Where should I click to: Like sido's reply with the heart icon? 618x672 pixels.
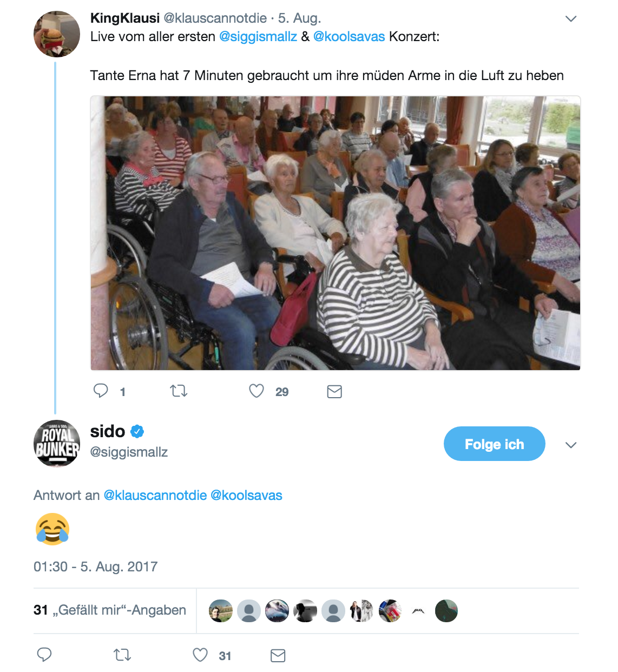point(200,655)
